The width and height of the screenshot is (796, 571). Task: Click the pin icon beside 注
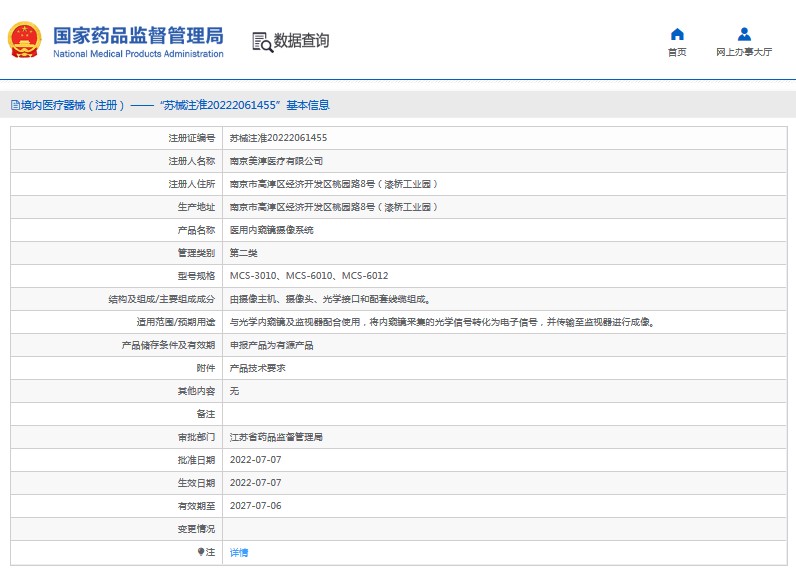[201, 552]
